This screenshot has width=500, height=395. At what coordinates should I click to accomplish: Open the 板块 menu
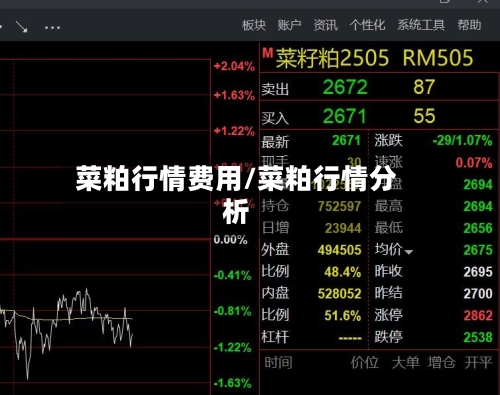tap(254, 25)
